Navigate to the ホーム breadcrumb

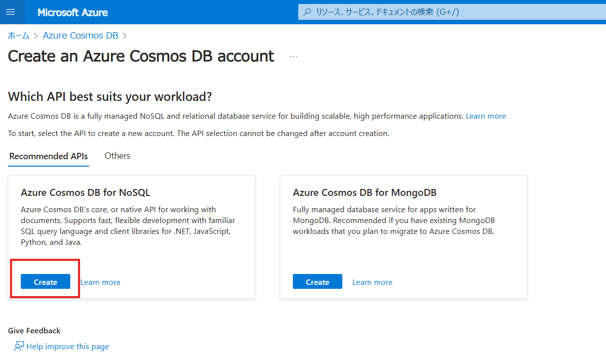pyautogui.click(x=19, y=36)
